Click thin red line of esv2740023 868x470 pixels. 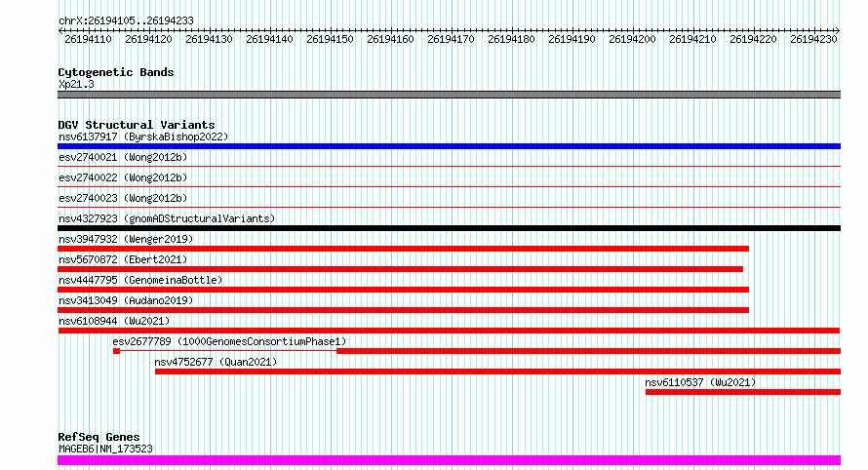tap(449, 207)
